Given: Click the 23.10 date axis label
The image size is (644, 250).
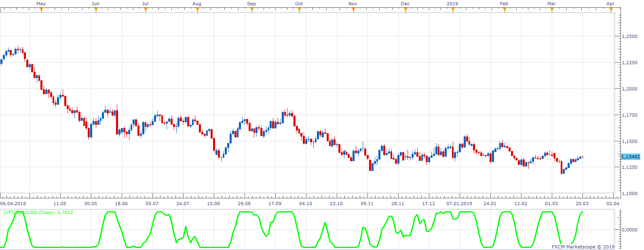Looking at the screenshot, I should [336, 204].
